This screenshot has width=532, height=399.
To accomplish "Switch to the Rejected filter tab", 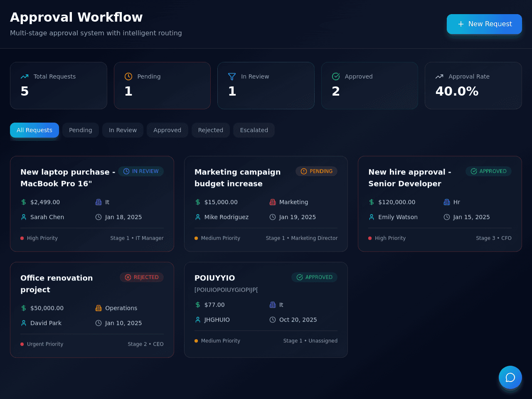I will (211, 130).
